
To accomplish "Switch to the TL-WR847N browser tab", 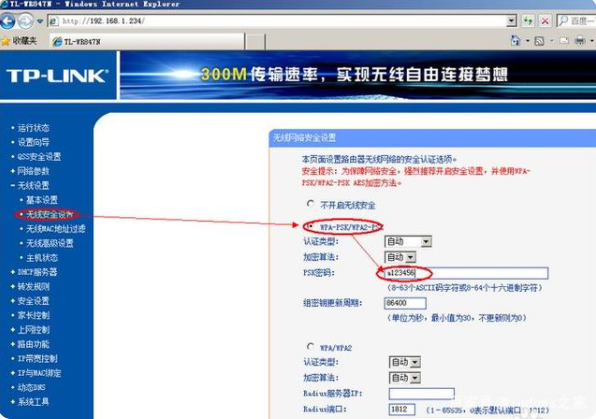I will coord(147,41).
